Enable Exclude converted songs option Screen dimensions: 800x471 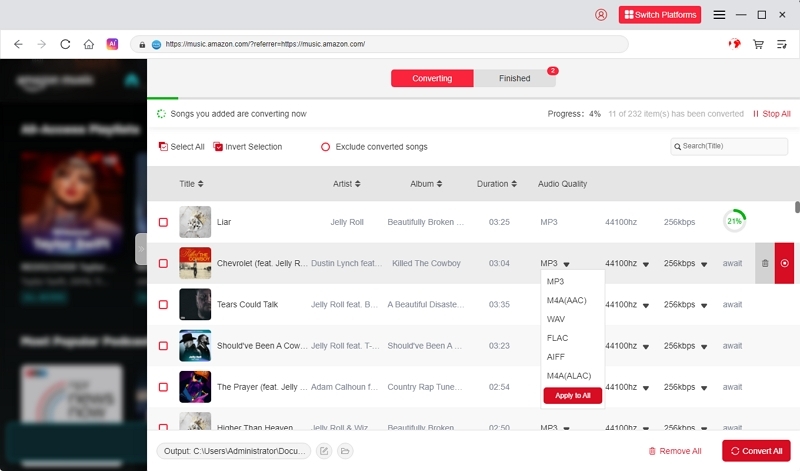tap(325, 147)
